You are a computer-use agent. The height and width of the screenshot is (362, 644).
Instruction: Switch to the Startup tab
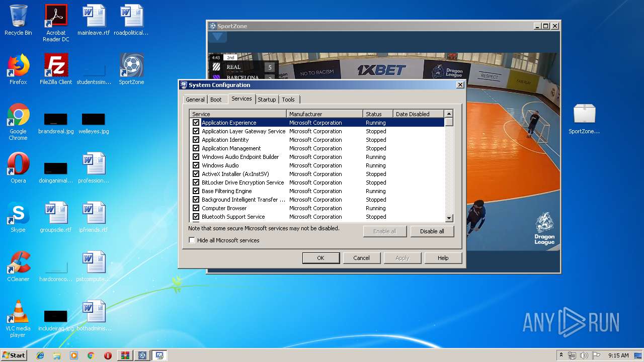tap(267, 100)
